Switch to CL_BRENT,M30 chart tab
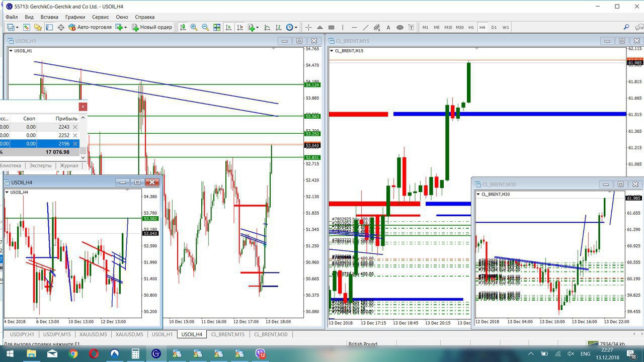This screenshot has width=644, height=362. (271, 334)
